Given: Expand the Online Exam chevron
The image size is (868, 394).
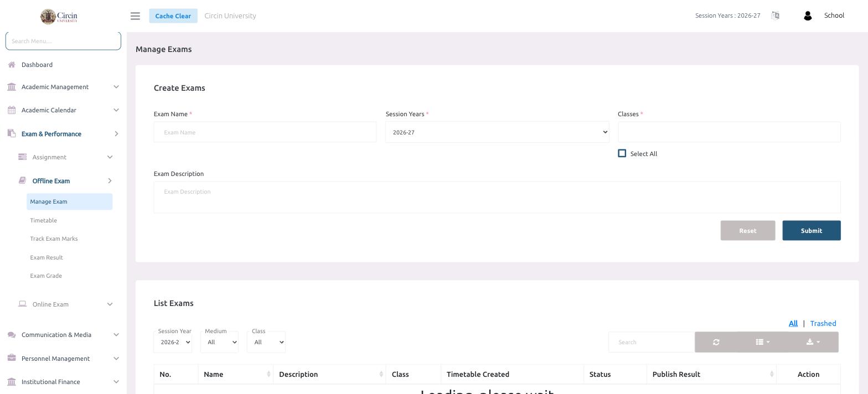Looking at the screenshot, I should coord(110,304).
